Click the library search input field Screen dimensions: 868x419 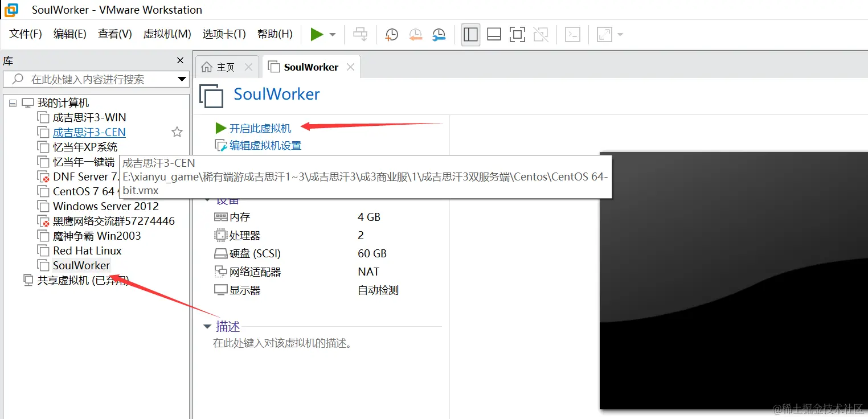point(96,79)
